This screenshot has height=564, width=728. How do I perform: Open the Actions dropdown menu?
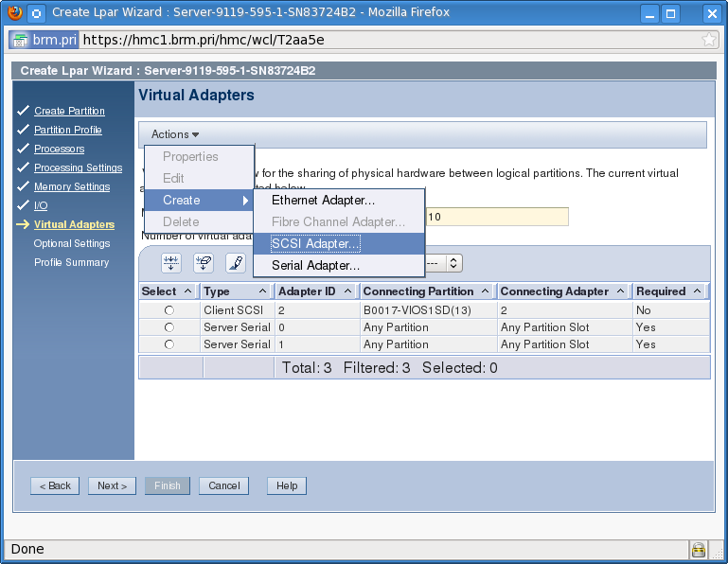point(175,134)
